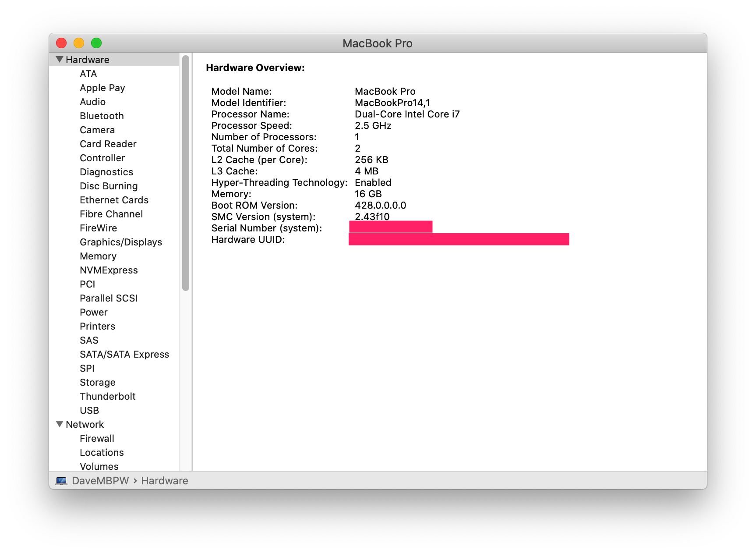This screenshot has width=756, height=554.
Task: Select the Model Identifier value text
Action: coord(392,103)
